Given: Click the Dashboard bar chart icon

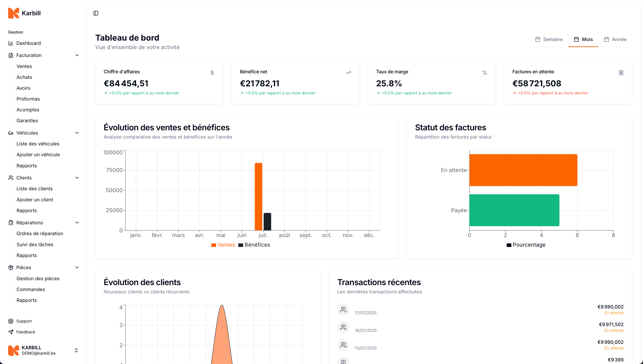Looking at the screenshot, I should [11, 43].
